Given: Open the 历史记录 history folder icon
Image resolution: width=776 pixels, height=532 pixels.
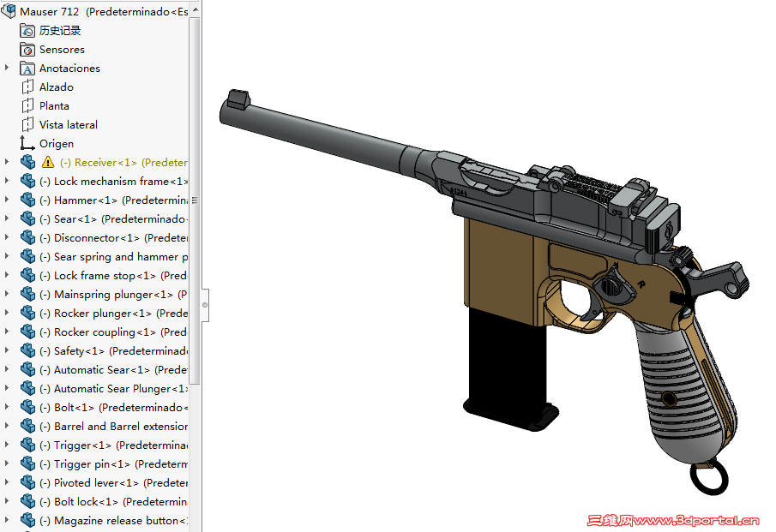Looking at the screenshot, I should (x=27, y=31).
